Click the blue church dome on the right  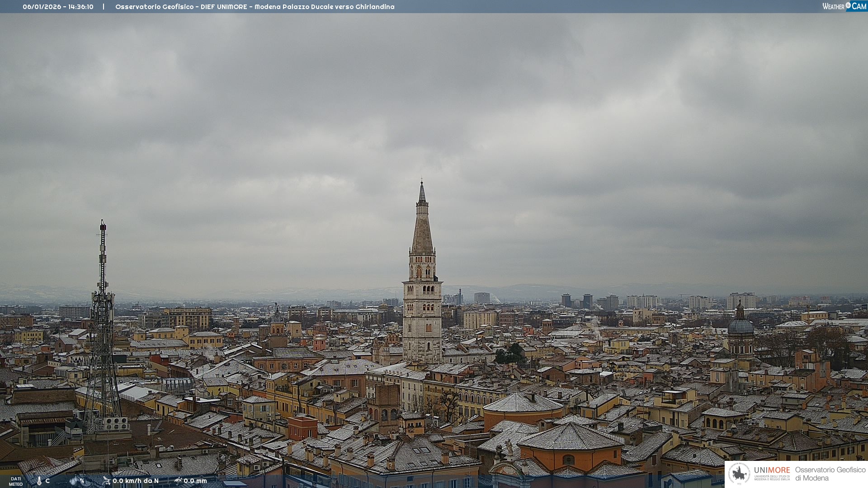point(741,326)
